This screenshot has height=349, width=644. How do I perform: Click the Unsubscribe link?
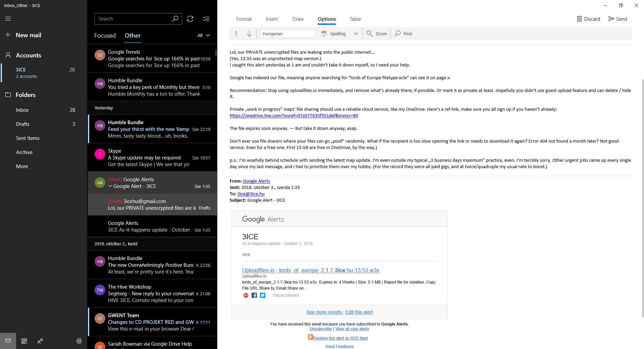pyautogui.click(x=321, y=329)
